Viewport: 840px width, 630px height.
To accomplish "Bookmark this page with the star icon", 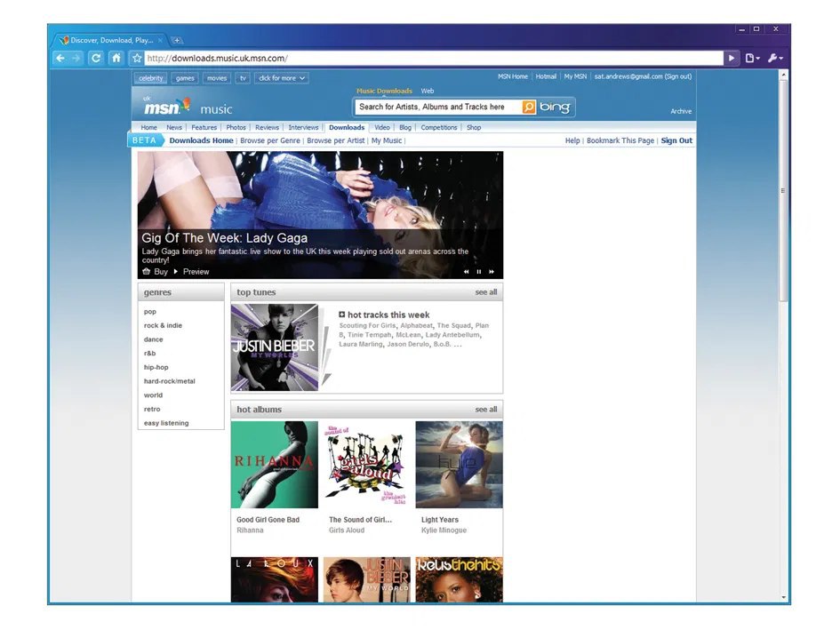I will click(137, 58).
